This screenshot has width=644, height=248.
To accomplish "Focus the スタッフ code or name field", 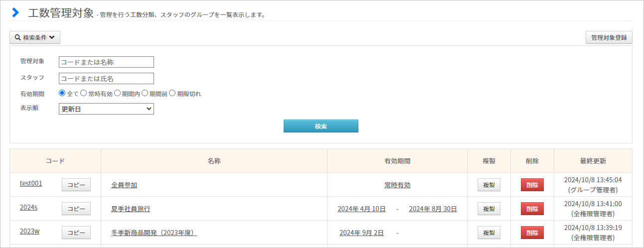I will (106, 79).
